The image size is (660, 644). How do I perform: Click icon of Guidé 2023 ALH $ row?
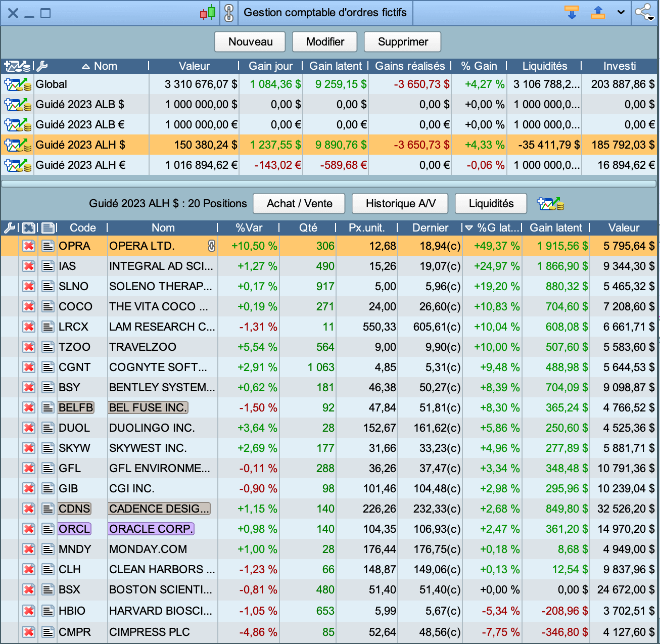tap(18, 145)
